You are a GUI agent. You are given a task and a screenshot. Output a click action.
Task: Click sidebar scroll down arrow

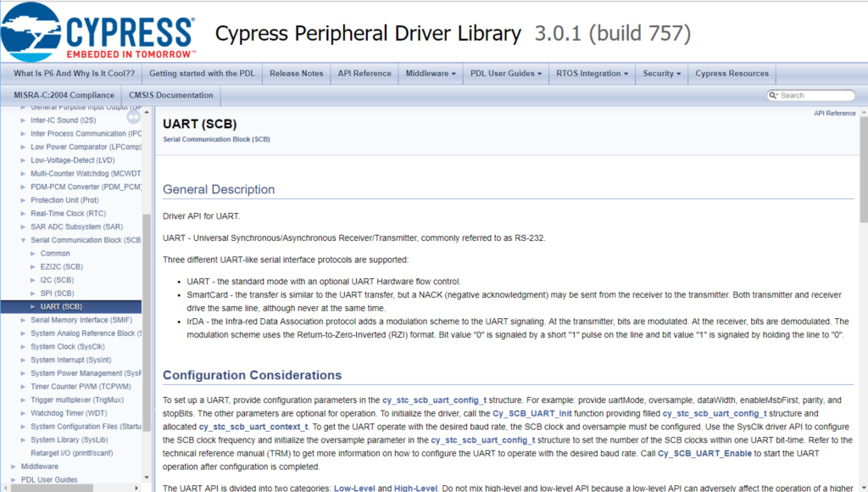pos(147,477)
